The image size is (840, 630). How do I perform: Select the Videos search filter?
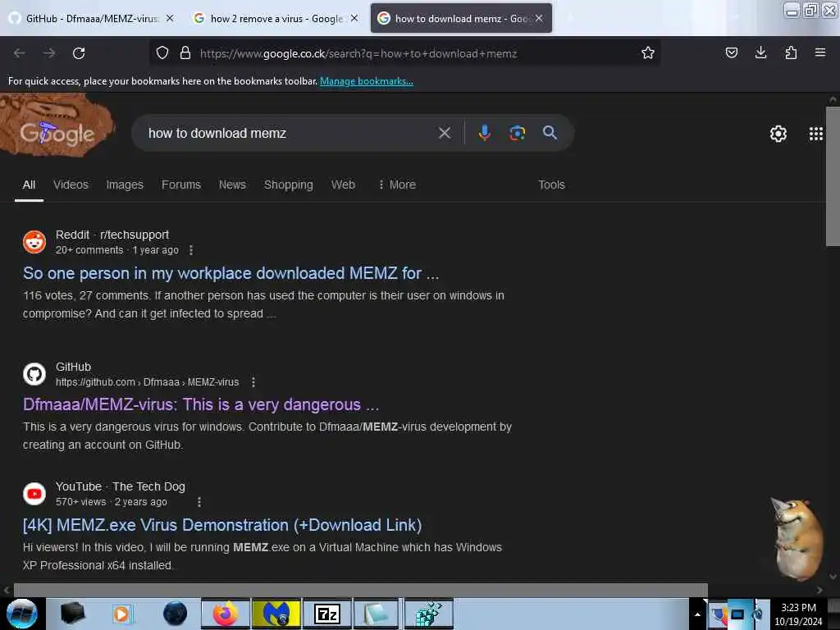71,185
